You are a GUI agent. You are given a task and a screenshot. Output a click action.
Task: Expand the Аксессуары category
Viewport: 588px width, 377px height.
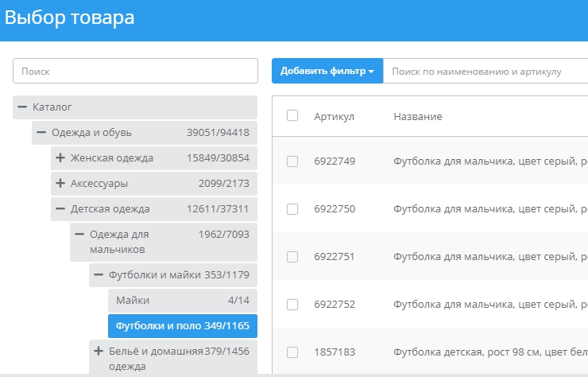pyautogui.click(x=60, y=184)
